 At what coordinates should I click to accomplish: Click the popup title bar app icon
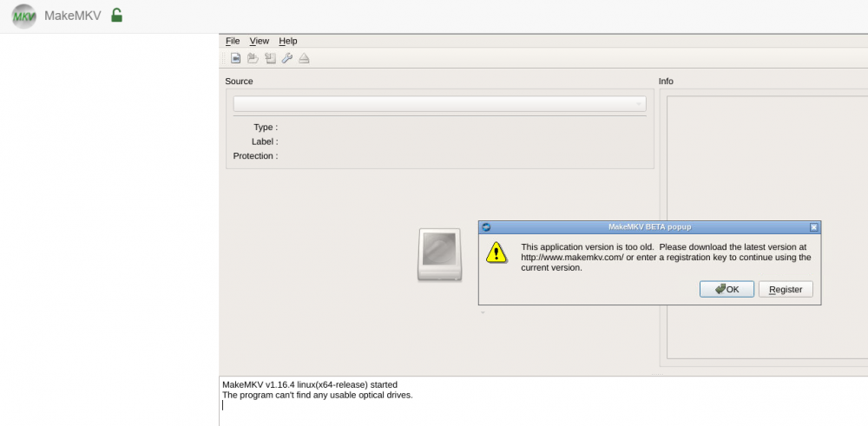point(487,226)
